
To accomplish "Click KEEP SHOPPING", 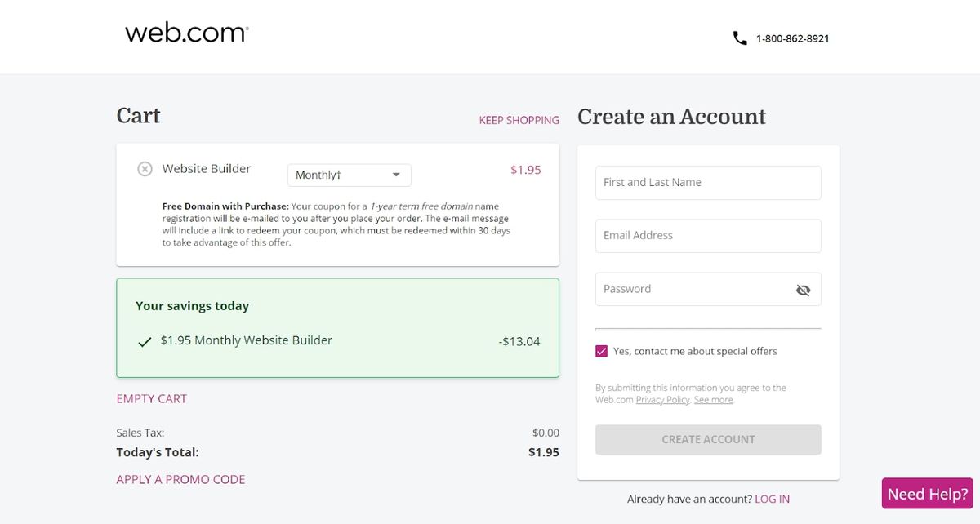I will pos(519,120).
